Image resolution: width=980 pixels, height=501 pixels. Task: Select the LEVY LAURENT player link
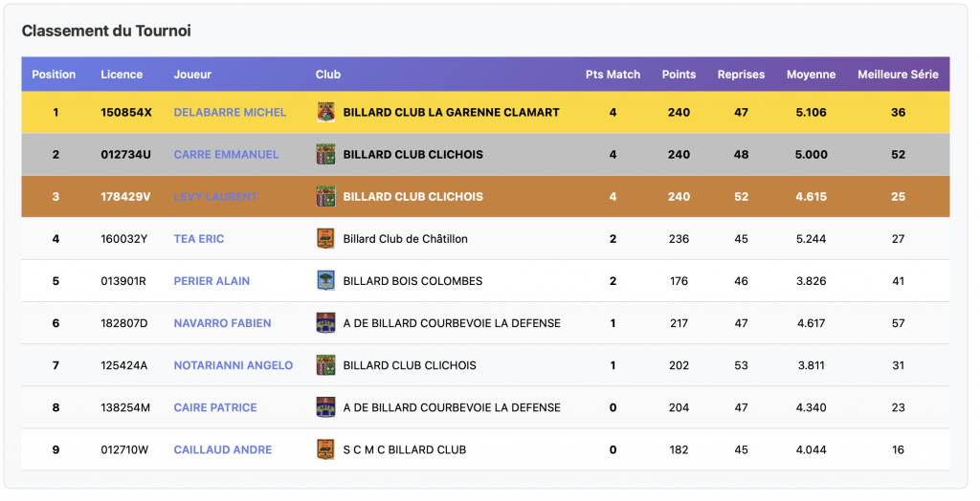click(x=215, y=197)
